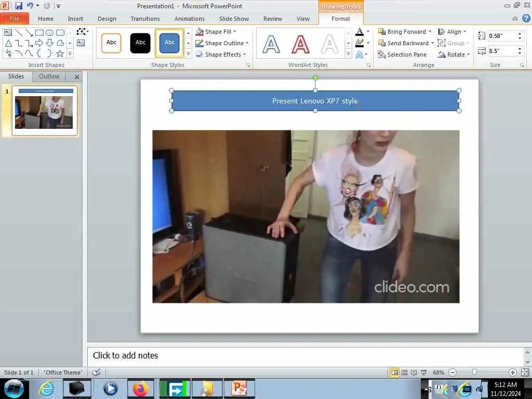
Task: Apply black Abc shape style
Action: 140,43
